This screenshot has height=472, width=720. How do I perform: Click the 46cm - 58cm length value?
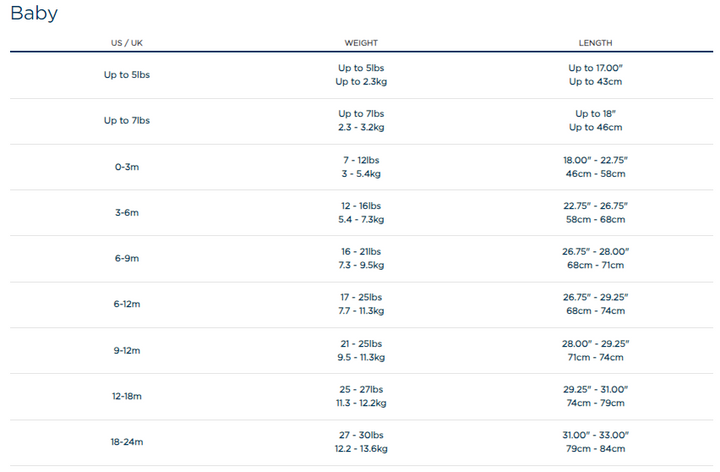pos(595,174)
